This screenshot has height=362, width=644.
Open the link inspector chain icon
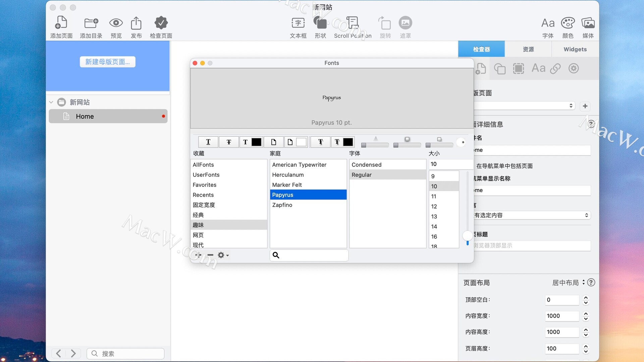tap(555, 68)
